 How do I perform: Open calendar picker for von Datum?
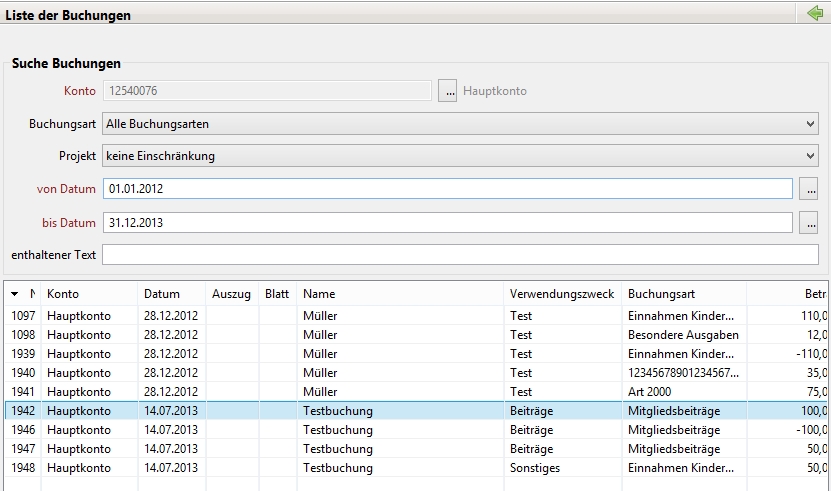pos(810,189)
